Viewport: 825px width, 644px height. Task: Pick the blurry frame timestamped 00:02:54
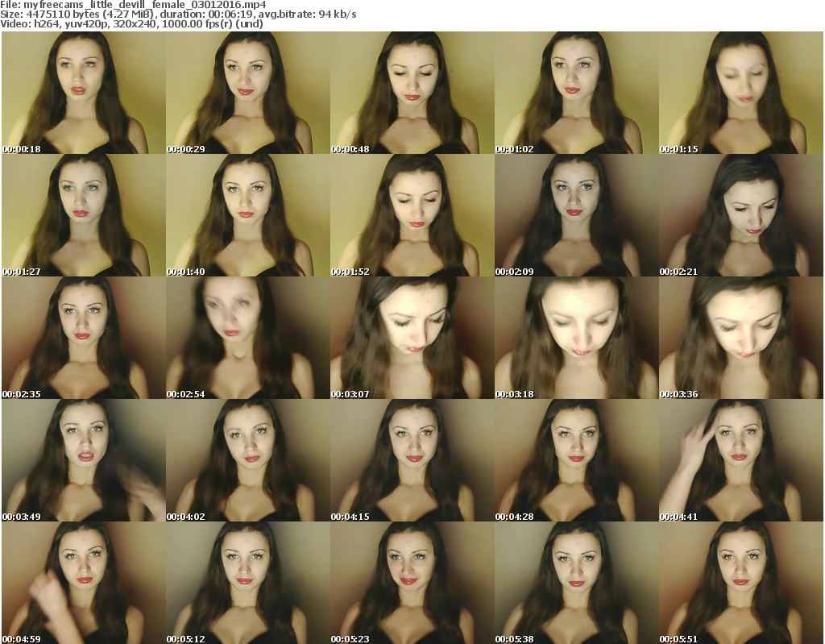[x=248, y=338]
